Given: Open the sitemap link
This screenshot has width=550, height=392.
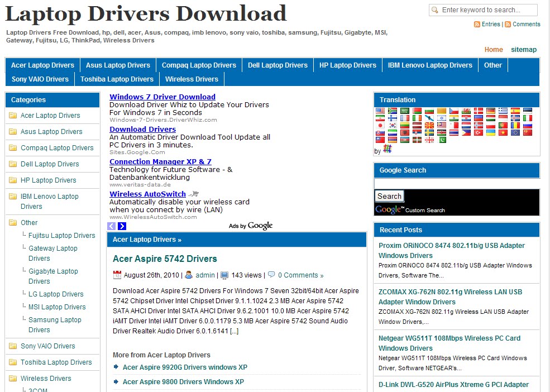Looking at the screenshot, I should coord(524,50).
